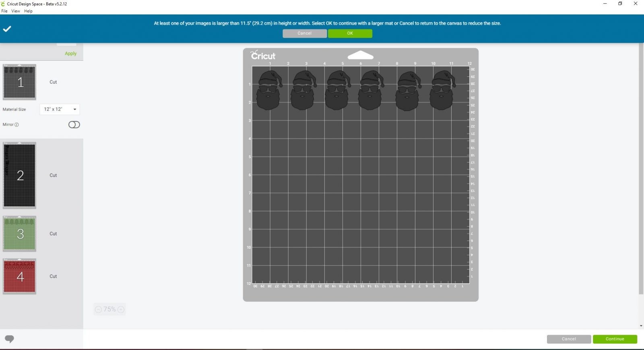The height and width of the screenshot is (350, 644).
Task: Click the zoom in plus icon
Action: 121,309
